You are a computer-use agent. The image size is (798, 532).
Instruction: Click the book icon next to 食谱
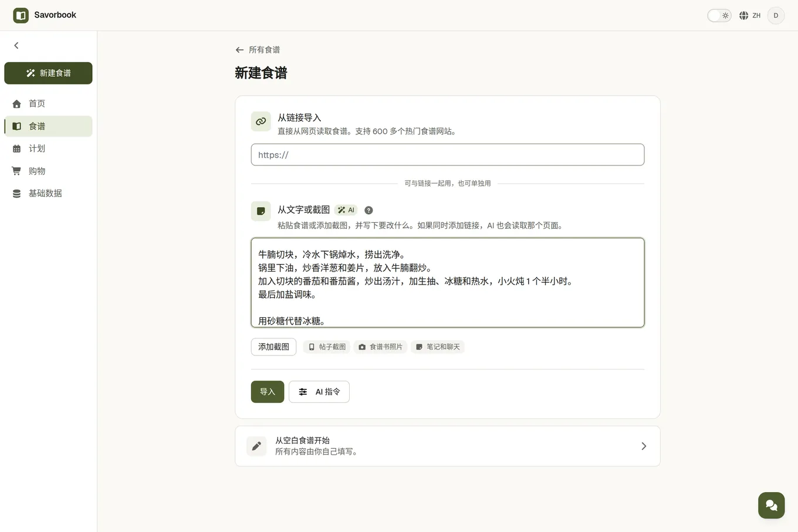pos(16,126)
